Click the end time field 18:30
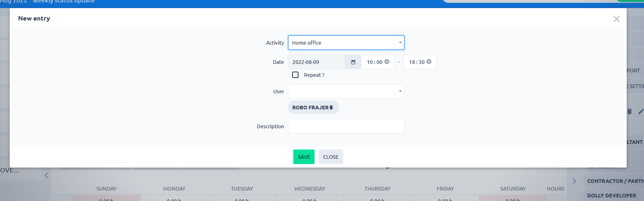 click(x=416, y=62)
